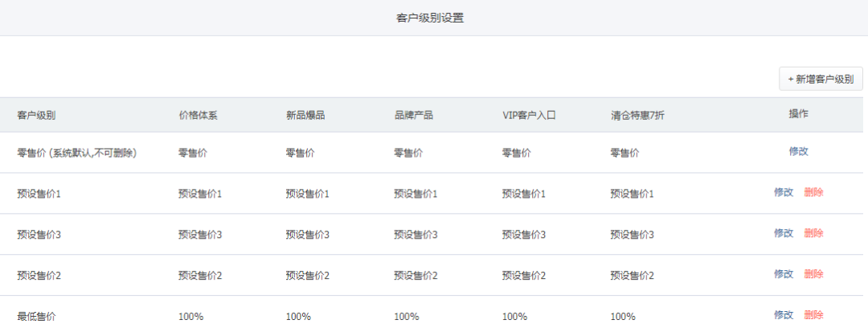Edit the 预设售价3 customer level
Viewport: 868px width, 336px height.
[783, 233]
